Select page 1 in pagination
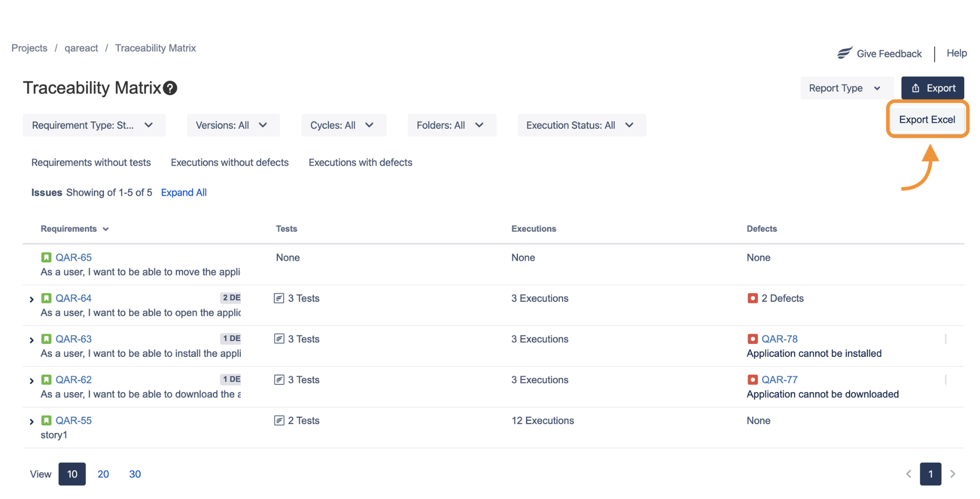980x499 pixels. coord(930,474)
